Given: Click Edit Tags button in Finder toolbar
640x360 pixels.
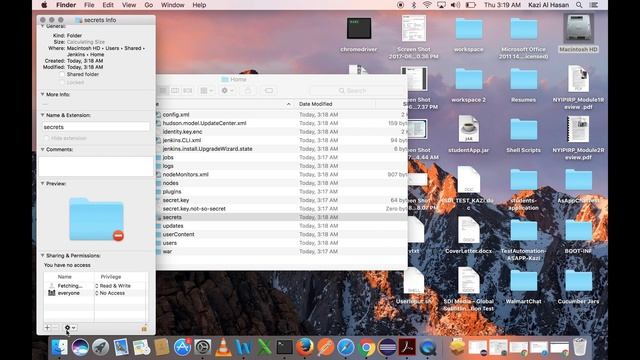Looking at the screenshot, I should [x=269, y=91].
